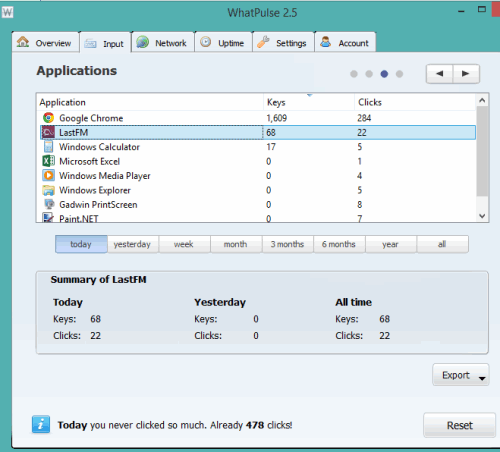The width and height of the screenshot is (500, 452).
Task: Click the Windows Media Player icon
Action: (x=48, y=175)
